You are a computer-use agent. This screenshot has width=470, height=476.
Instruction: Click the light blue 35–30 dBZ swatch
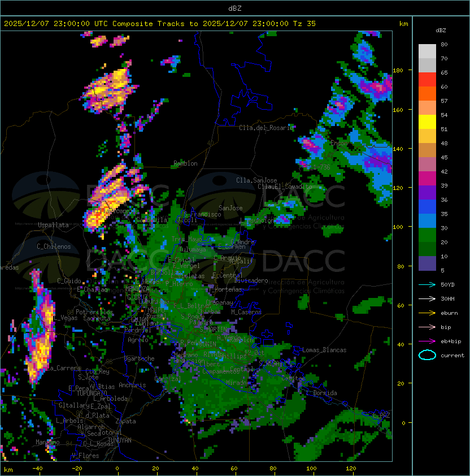(427, 220)
